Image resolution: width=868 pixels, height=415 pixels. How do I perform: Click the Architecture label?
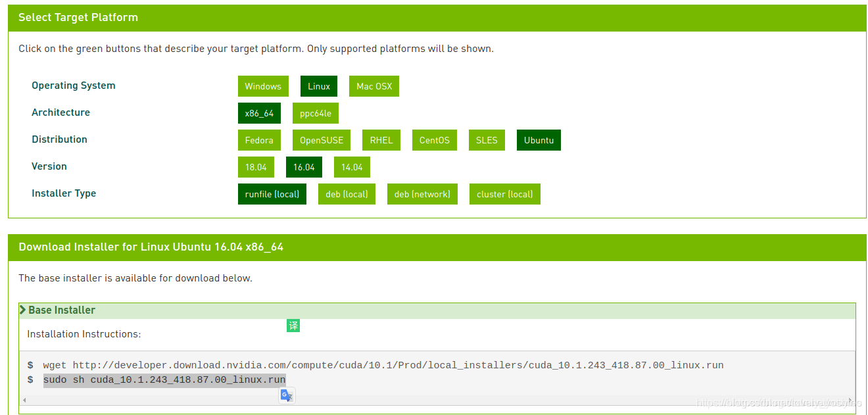pyautogui.click(x=60, y=112)
